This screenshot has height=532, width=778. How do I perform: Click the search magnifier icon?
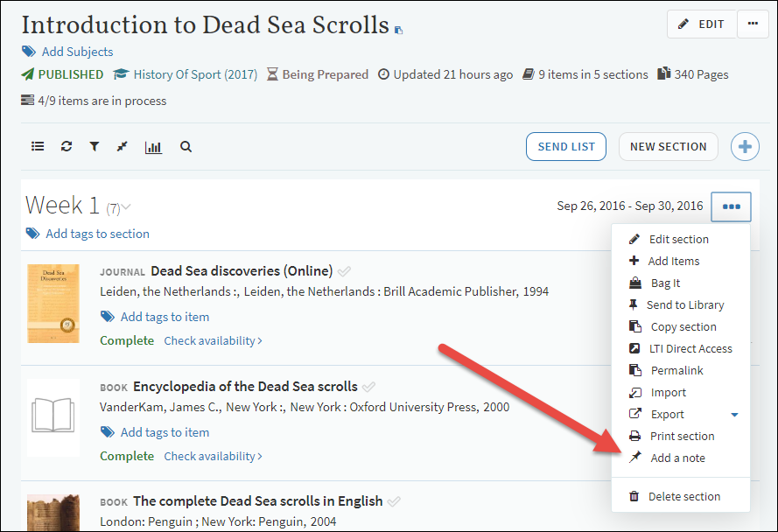186,146
